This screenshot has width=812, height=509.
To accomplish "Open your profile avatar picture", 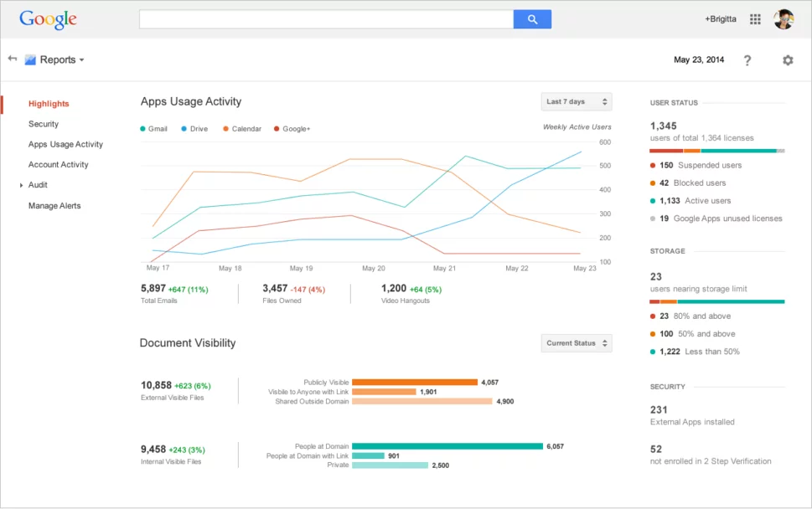I will click(784, 18).
